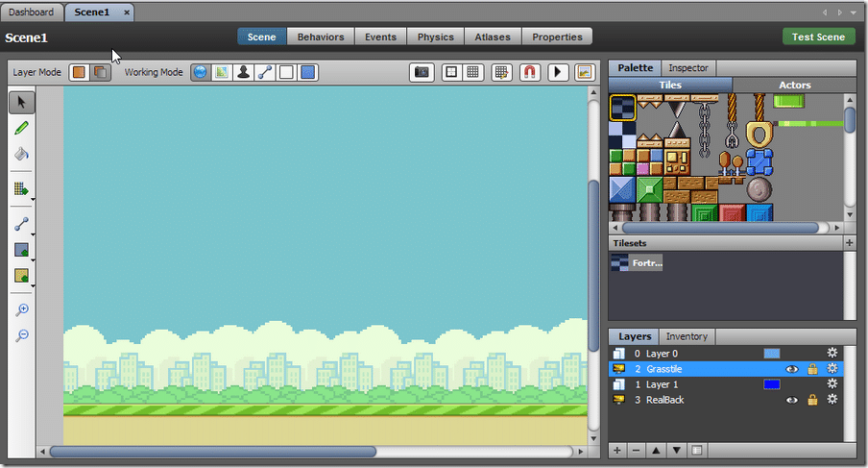Set Working Mode to blue square icon

pyautogui.click(x=308, y=72)
